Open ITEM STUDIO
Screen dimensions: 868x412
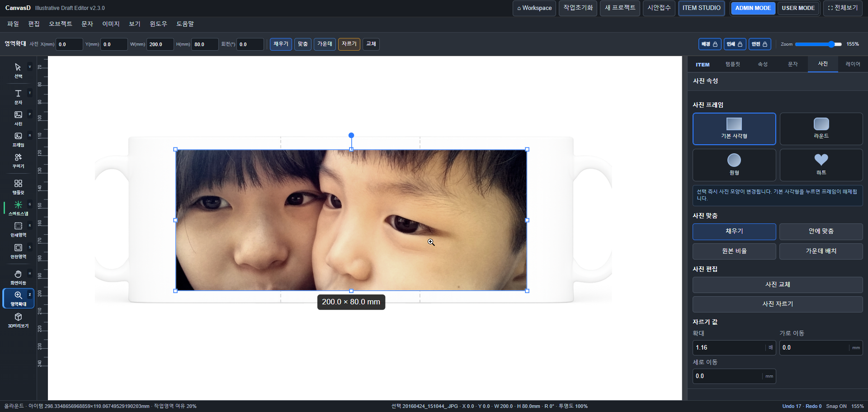point(701,8)
